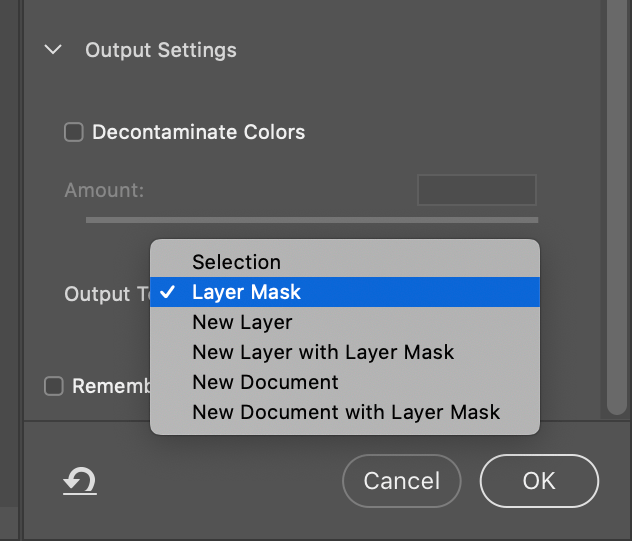Pick New Document with Layer Mask

point(346,412)
